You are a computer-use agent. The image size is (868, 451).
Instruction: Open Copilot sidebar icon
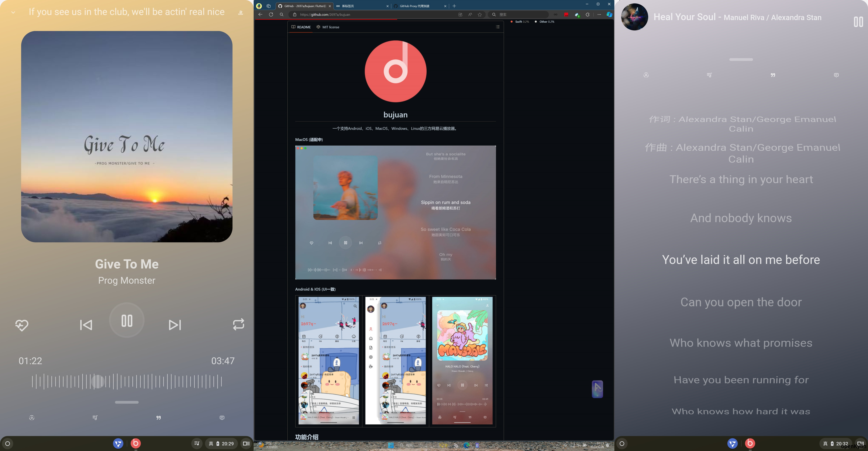click(609, 14)
